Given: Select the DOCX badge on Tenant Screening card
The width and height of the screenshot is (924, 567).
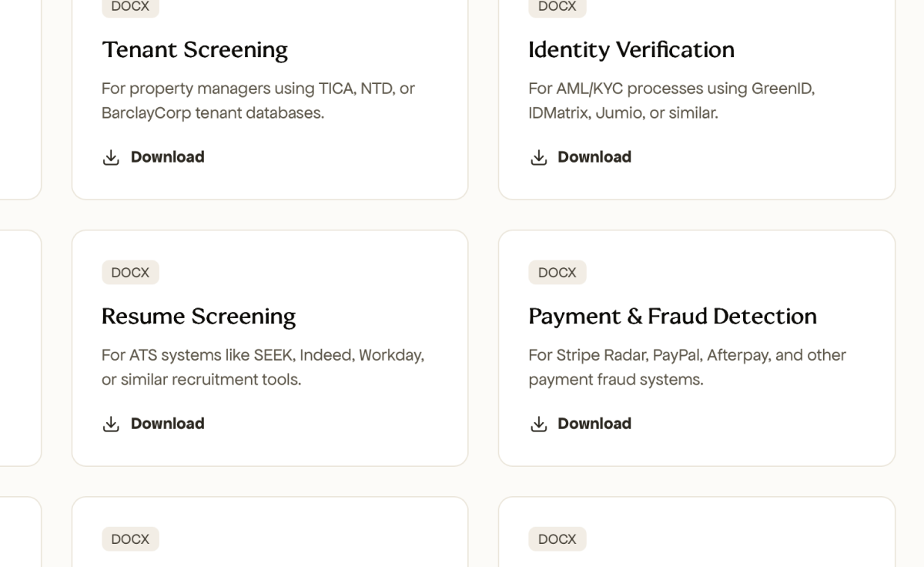Looking at the screenshot, I should [x=130, y=7].
